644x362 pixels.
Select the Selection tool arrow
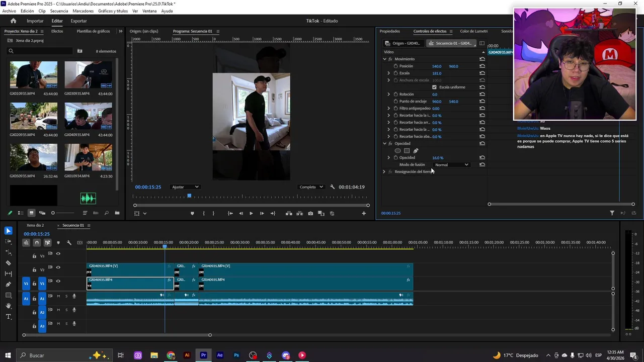[x=8, y=231]
